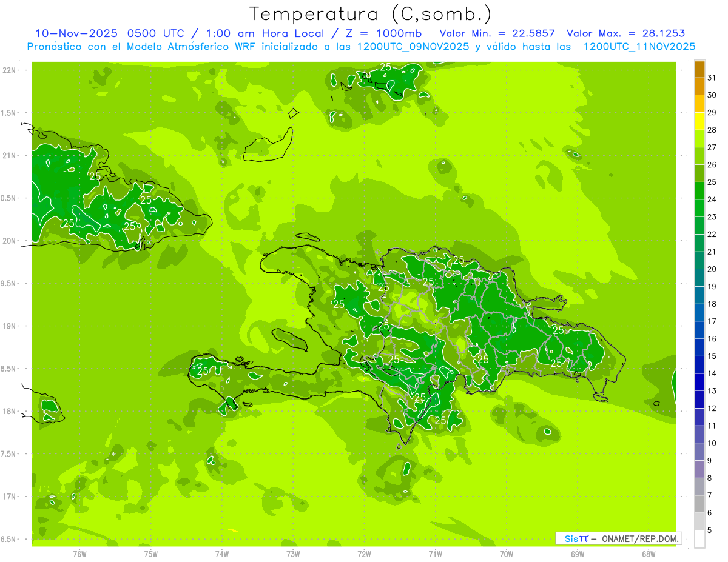Click the green swatch between 24 and 25

point(699,191)
